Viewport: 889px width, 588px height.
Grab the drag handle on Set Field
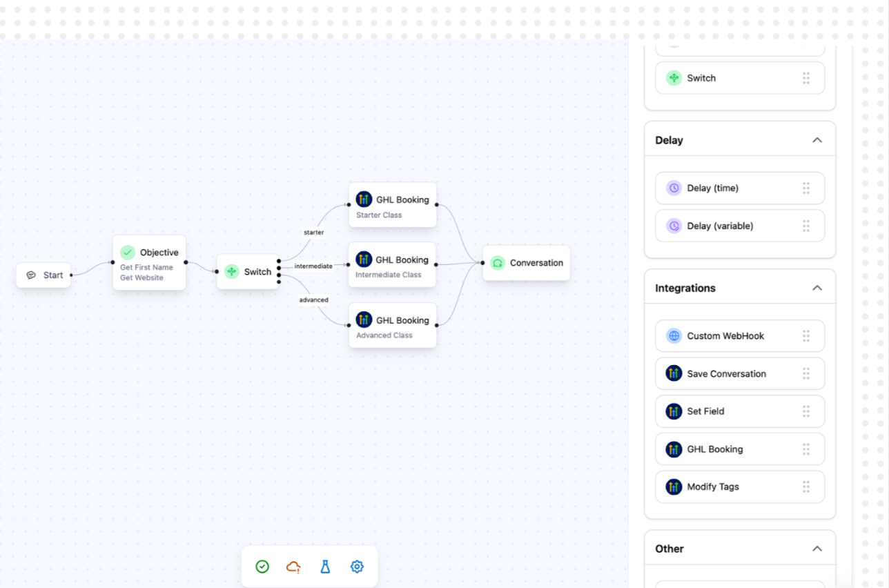click(x=806, y=411)
